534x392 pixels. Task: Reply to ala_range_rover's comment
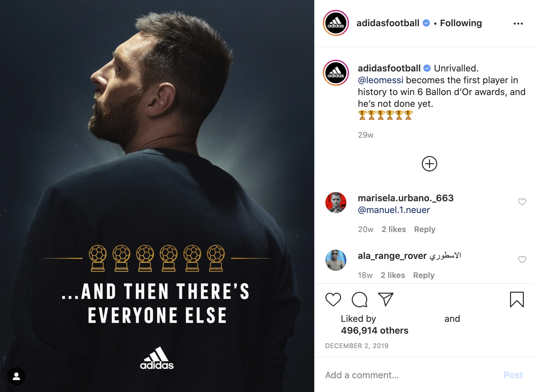tap(424, 275)
